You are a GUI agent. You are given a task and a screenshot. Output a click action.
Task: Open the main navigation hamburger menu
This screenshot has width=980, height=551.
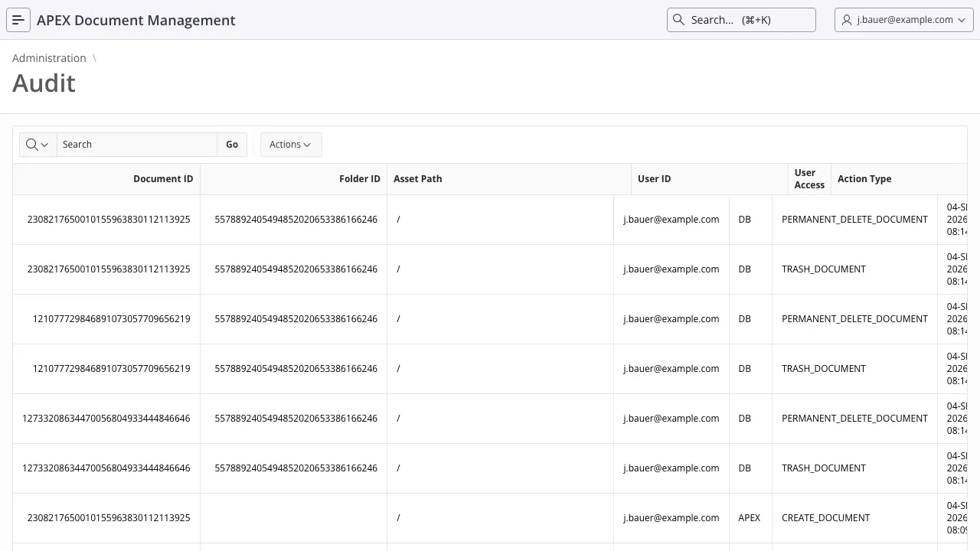tap(18, 20)
